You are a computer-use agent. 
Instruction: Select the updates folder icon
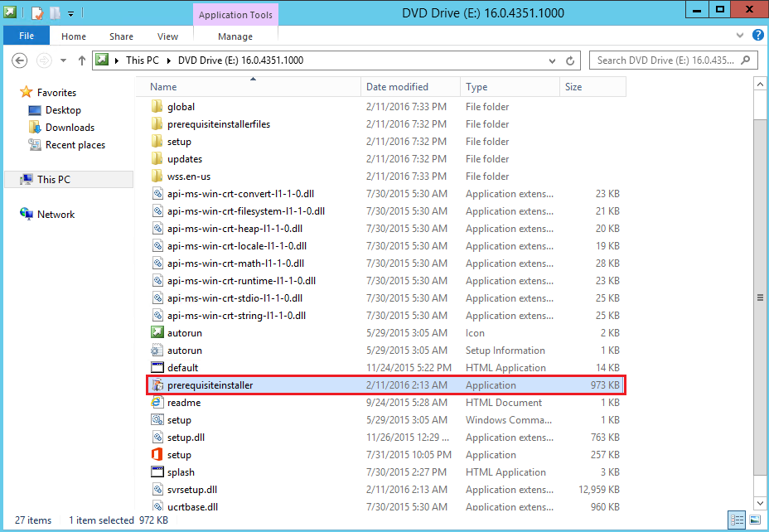click(157, 159)
